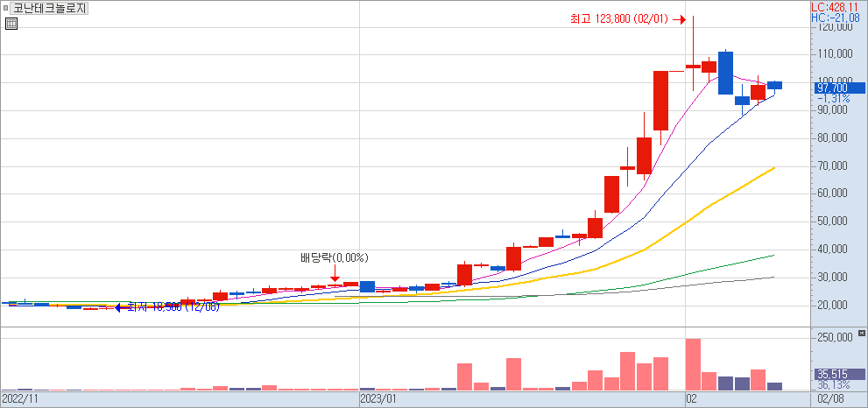Select the 최고 123,800 (02/01) label
The height and width of the screenshot is (408, 868).
(619, 18)
